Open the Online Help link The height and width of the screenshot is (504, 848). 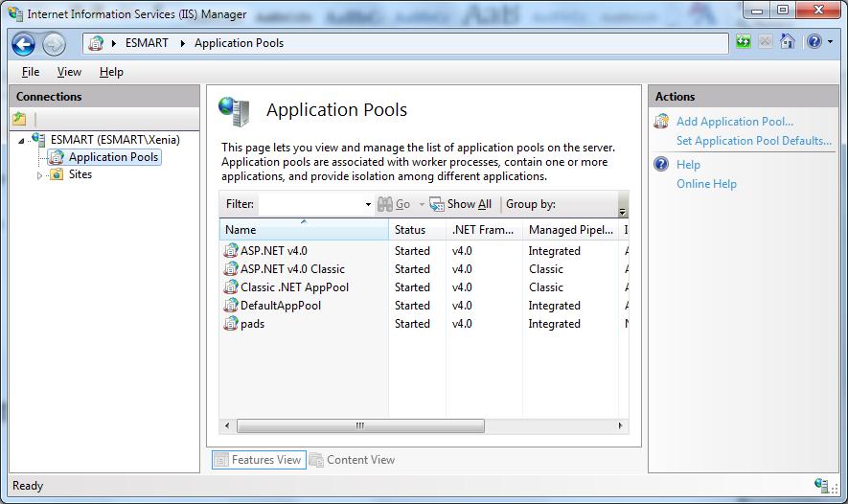pos(706,184)
